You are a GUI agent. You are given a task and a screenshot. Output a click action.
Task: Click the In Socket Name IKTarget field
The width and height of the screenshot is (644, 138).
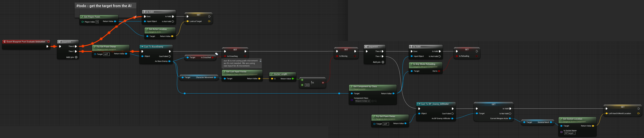(x=569, y=133)
